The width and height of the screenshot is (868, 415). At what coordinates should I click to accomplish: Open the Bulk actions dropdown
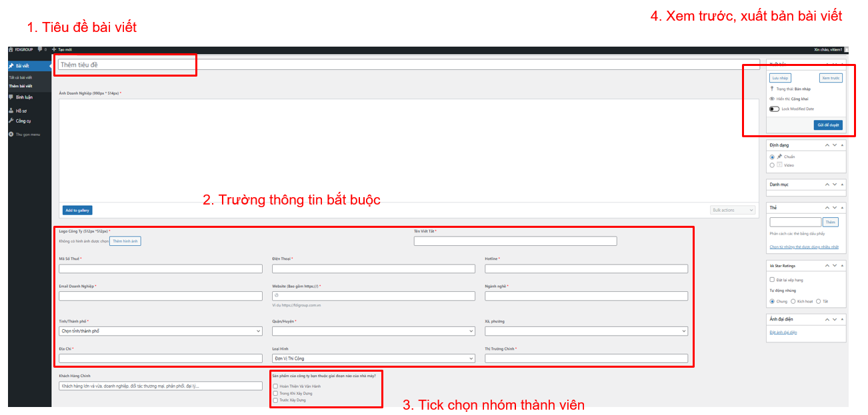[732, 210]
